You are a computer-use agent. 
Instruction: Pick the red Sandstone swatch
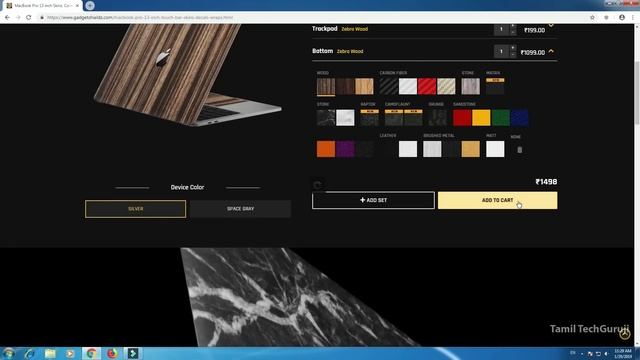pos(462,118)
